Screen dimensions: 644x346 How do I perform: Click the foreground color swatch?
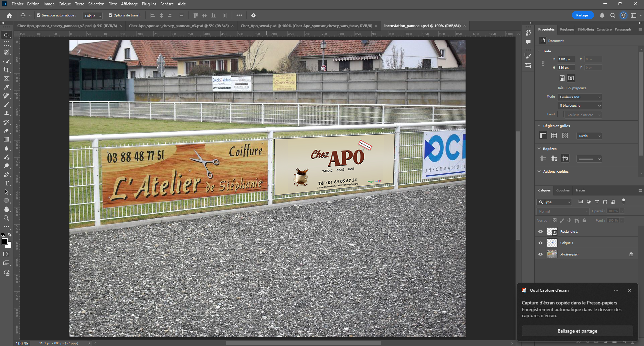point(5,241)
